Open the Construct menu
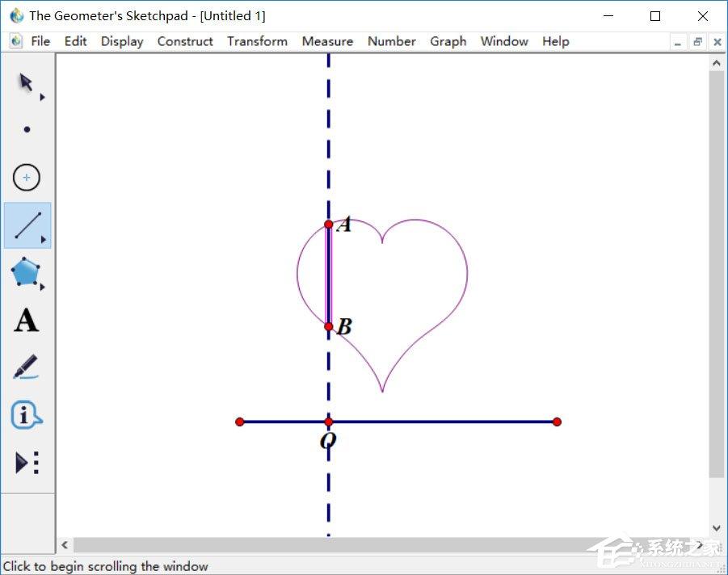The height and width of the screenshot is (575, 728). 185,41
